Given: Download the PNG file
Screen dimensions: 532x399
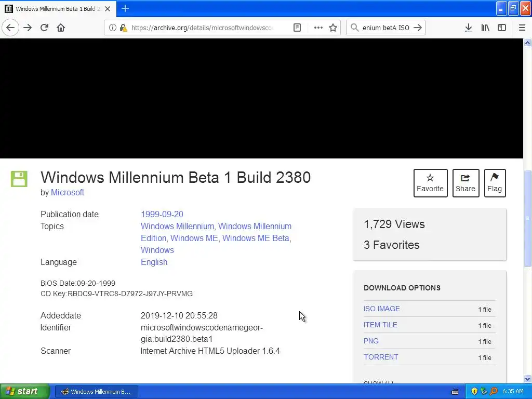Looking at the screenshot, I should 371,341.
